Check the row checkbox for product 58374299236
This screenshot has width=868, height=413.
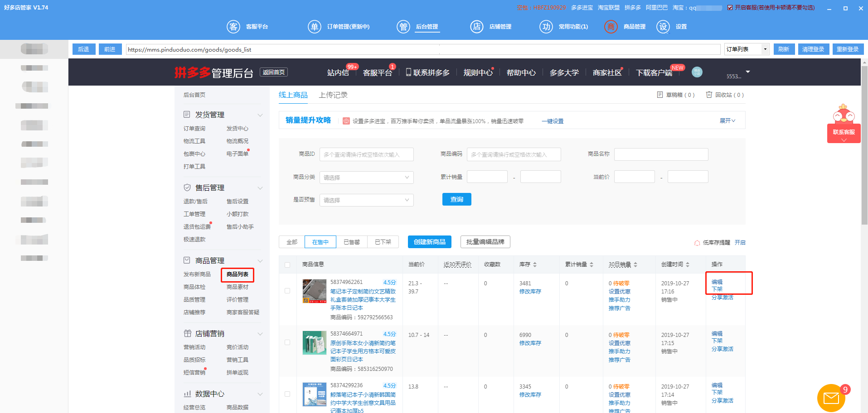tap(287, 394)
